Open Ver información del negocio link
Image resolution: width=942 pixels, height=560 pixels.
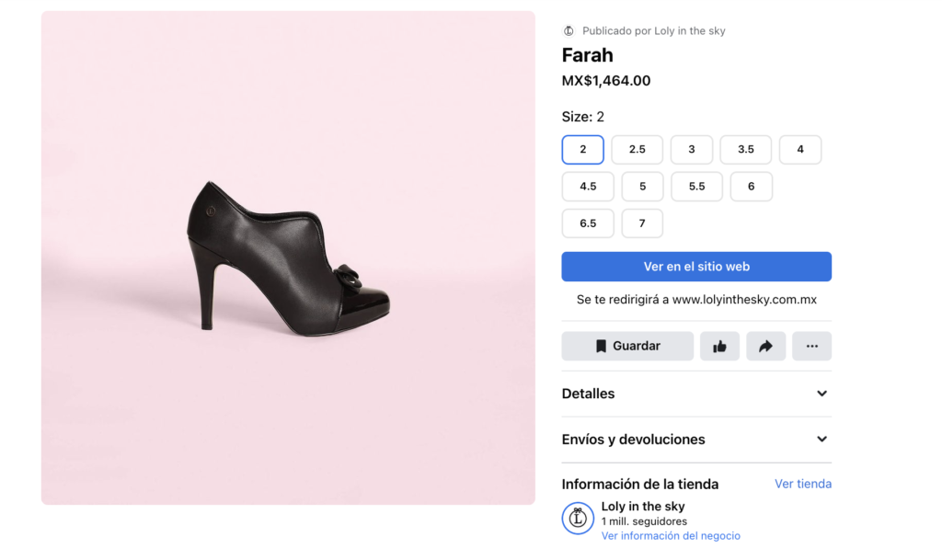coord(671,535)
